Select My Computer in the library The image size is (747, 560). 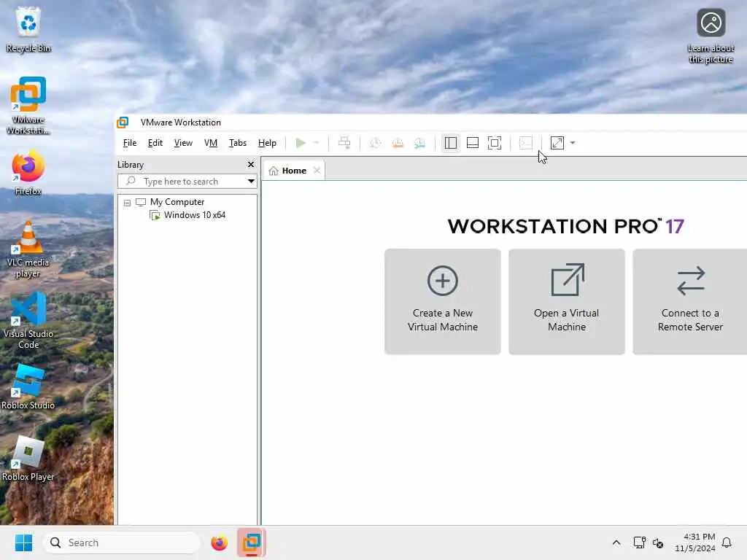click(177, 202)
